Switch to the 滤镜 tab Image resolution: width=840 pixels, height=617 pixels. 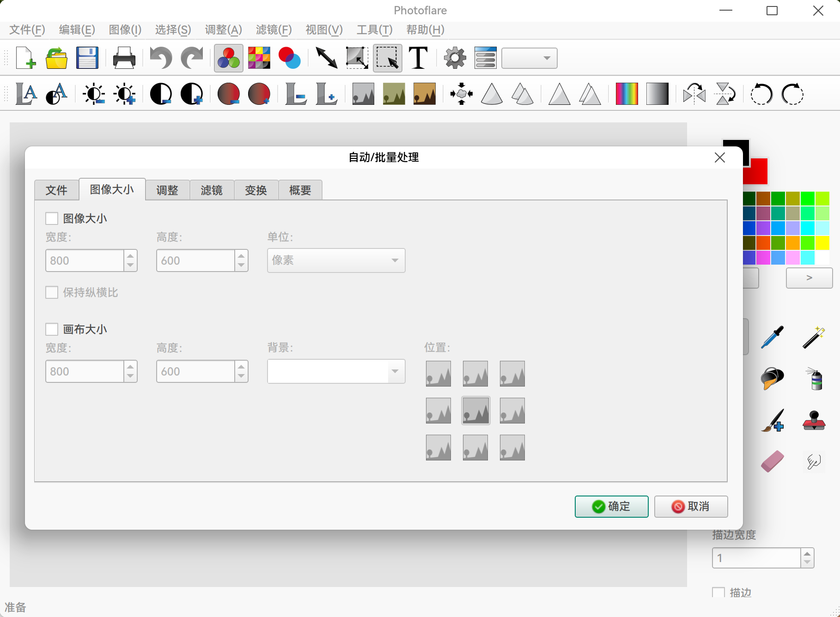click(212, 190)
